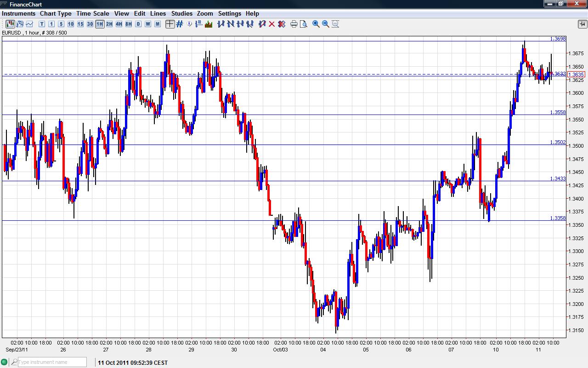Click the info balloon icon

tap(190, 24)
